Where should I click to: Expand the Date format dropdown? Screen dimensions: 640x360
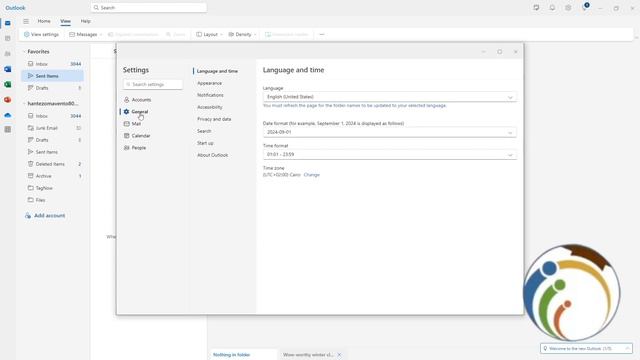tap(390, 132)
